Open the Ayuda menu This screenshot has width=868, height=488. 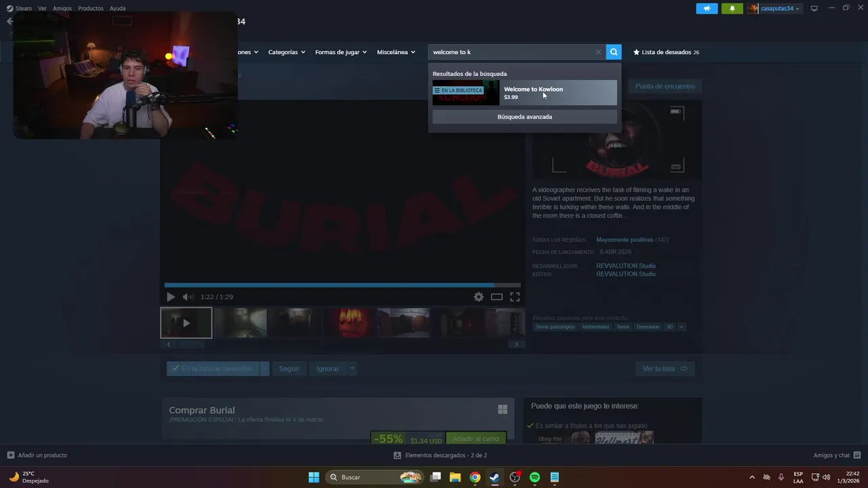pos(118,8)
